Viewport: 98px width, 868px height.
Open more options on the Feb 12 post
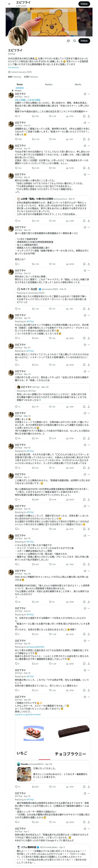pyautogui.click(x=89, y=123)
